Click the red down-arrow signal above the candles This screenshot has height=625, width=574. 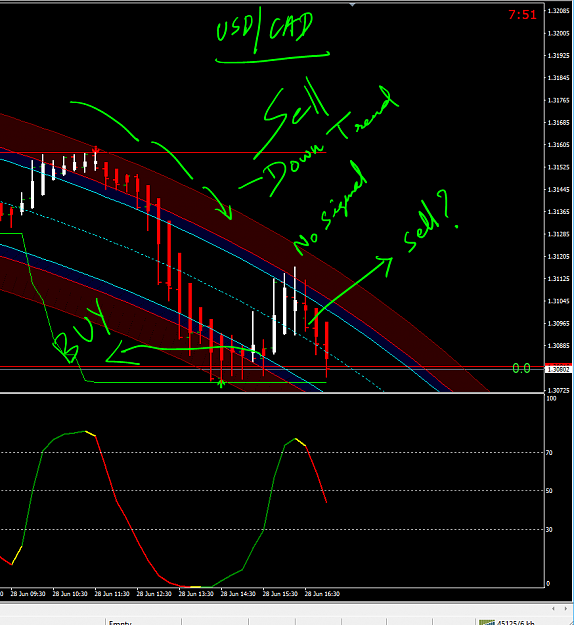95,150
